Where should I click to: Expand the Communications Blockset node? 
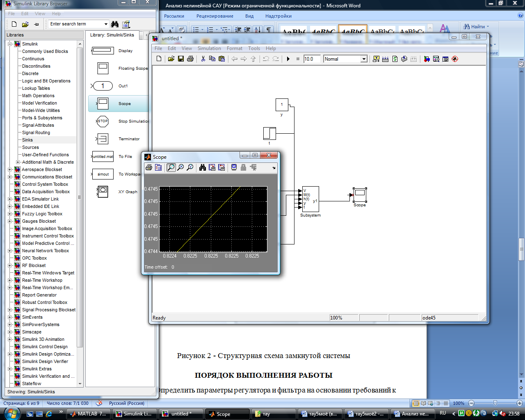(10, 177)
